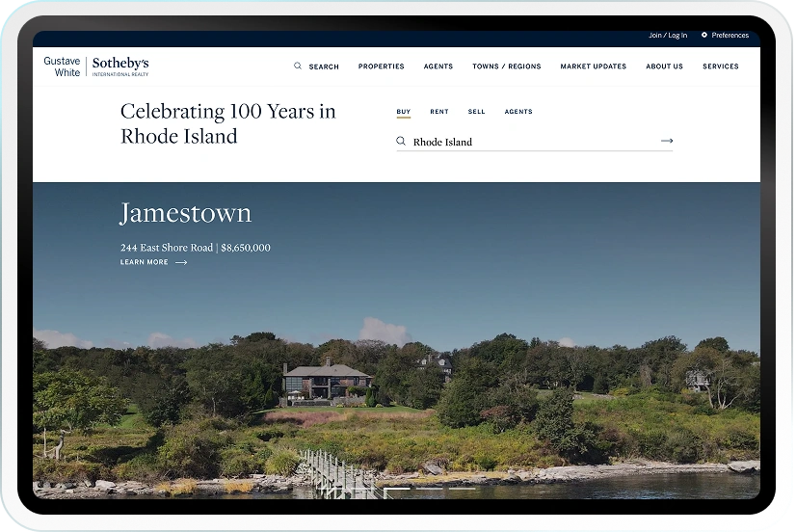Viewport: 796px width, 532px height.
Task: Click inside the Rhode Island search field
Action: coord(535,142)
